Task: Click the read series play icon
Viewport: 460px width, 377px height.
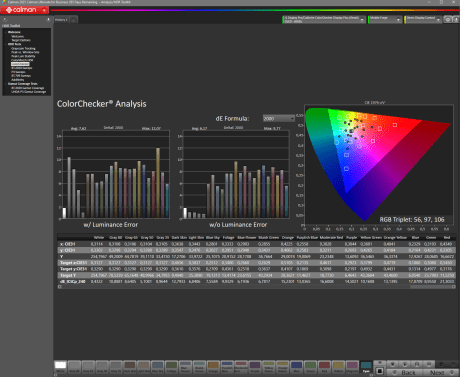Action: click(x=405, y=364)
